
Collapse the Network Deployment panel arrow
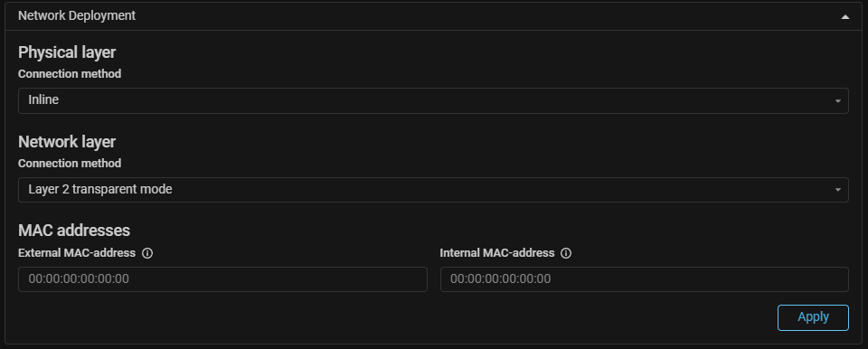point(844,16)
